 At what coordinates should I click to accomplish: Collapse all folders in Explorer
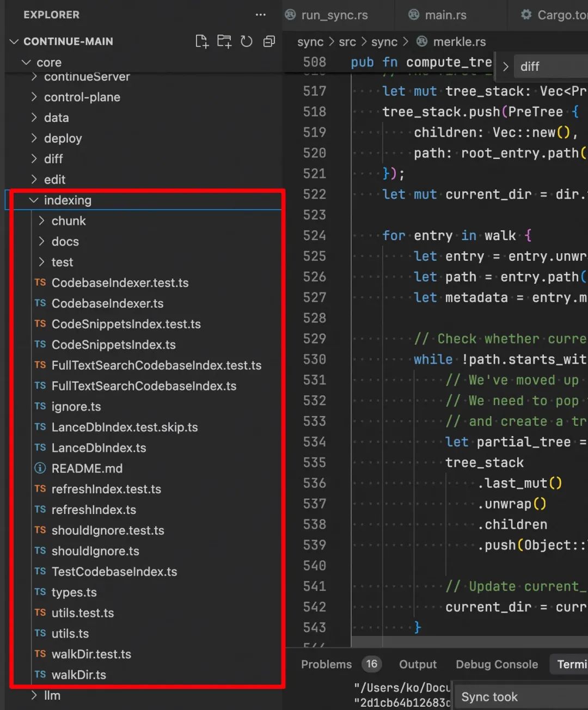tap(269, 41)
